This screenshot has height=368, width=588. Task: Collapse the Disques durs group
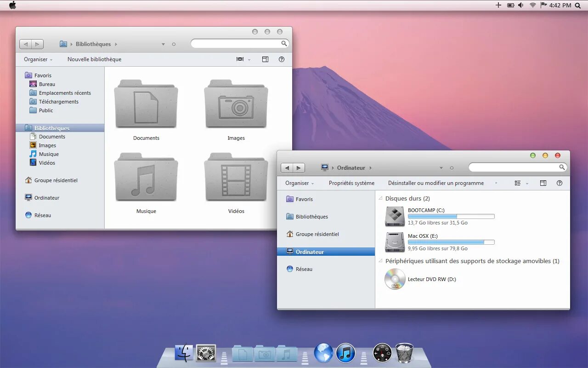point(381,199)
